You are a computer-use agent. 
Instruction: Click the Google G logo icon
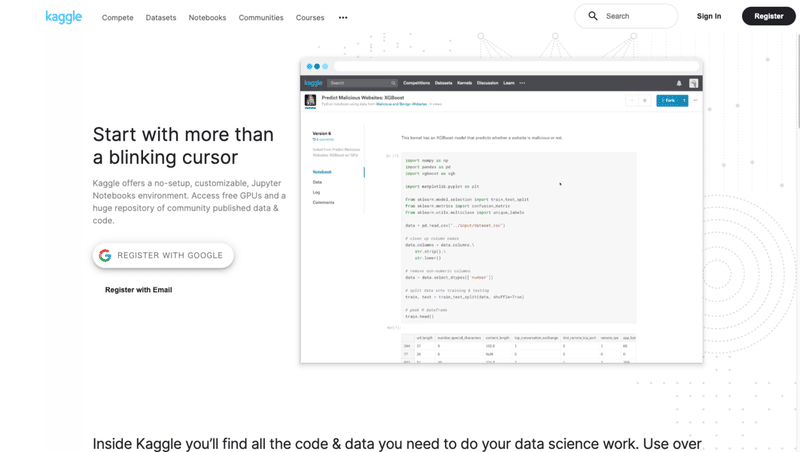[105, 255]
